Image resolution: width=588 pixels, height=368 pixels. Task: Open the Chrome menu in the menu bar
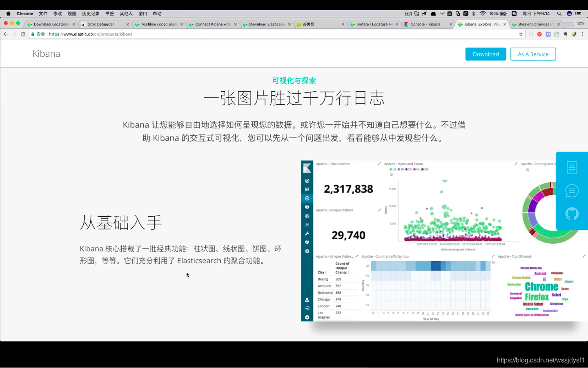pos(25,13)
